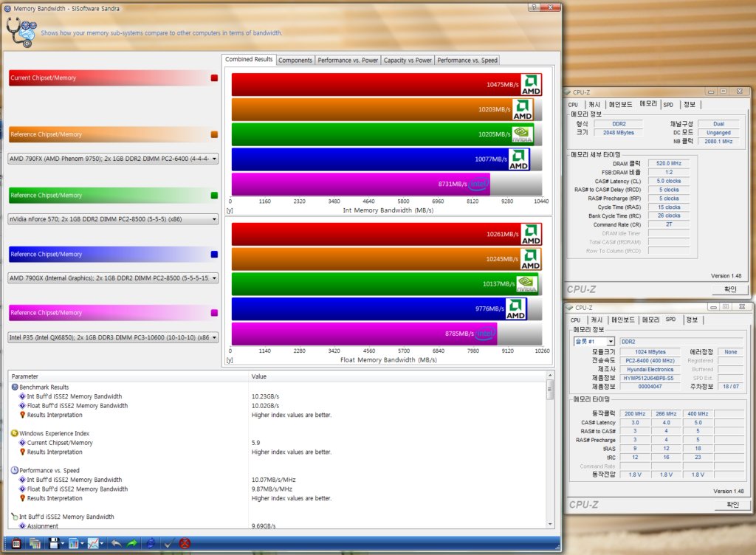
Task: Click the HYMP512U64BP8-S5 field in CPU-Z
Action: click(x=650, y=378)
